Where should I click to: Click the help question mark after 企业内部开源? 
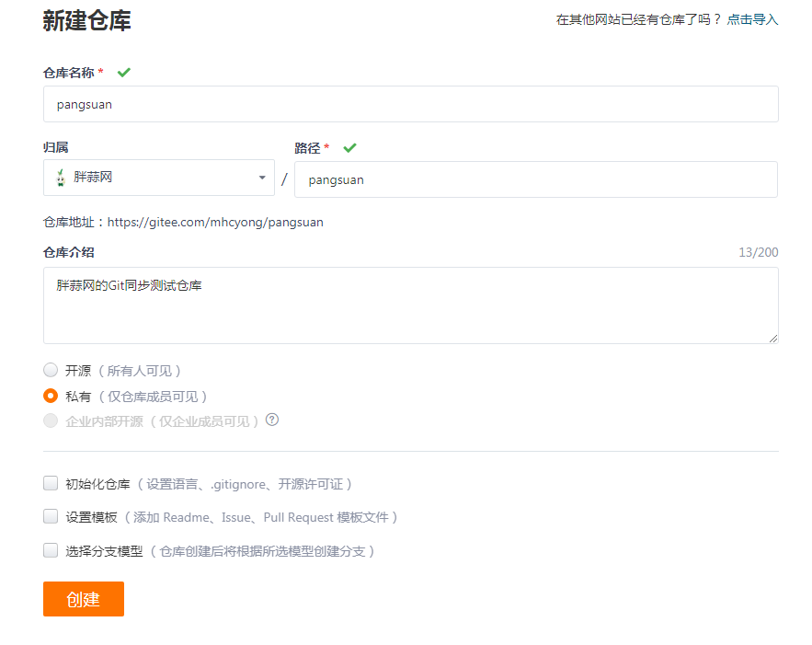click(272, 420)
